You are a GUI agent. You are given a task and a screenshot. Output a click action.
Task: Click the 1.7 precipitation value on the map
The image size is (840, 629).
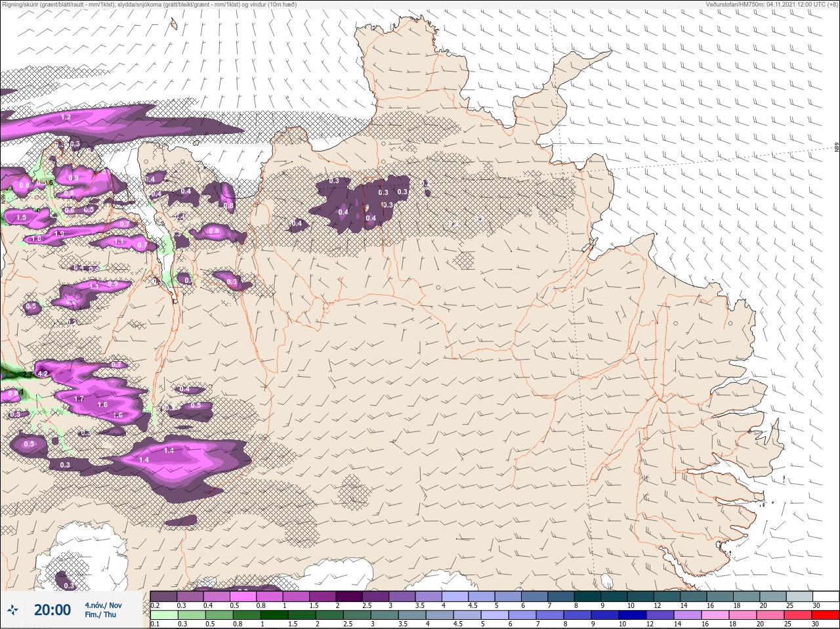[x=79, y=399]
